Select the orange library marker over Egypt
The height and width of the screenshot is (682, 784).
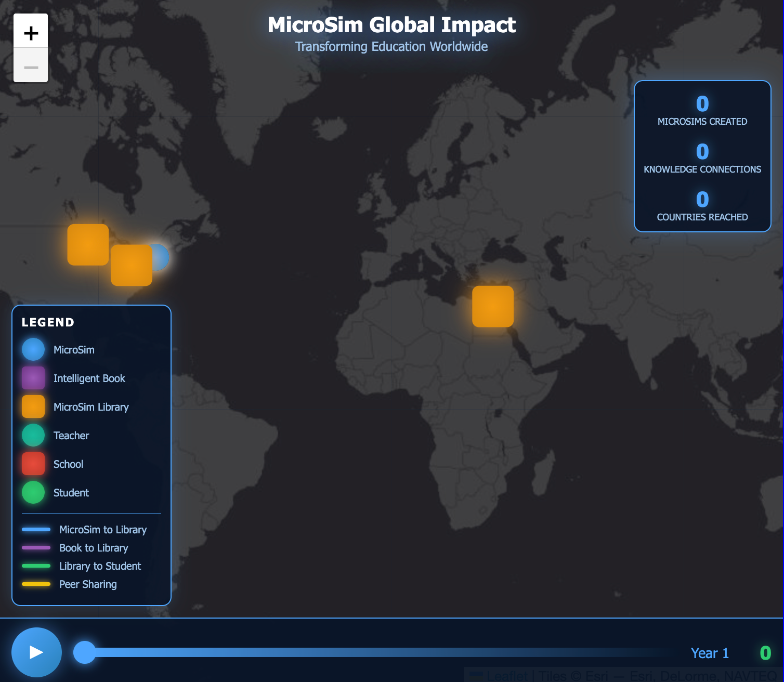coord(492,306)
